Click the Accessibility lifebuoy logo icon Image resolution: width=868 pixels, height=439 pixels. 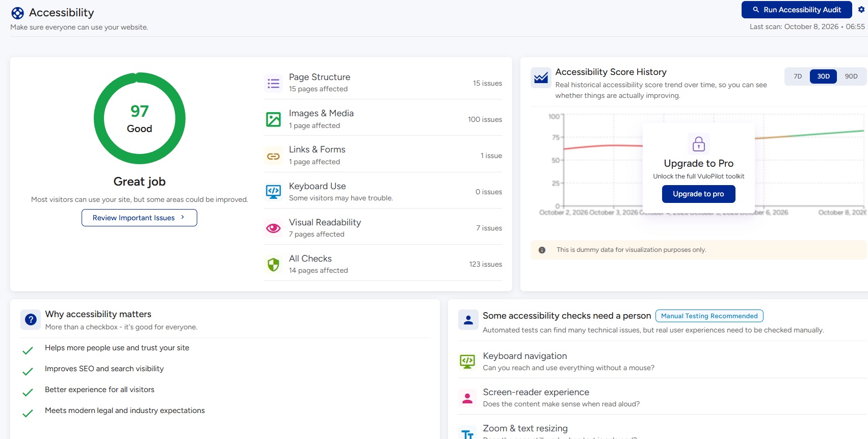click(x=17, y=13)
